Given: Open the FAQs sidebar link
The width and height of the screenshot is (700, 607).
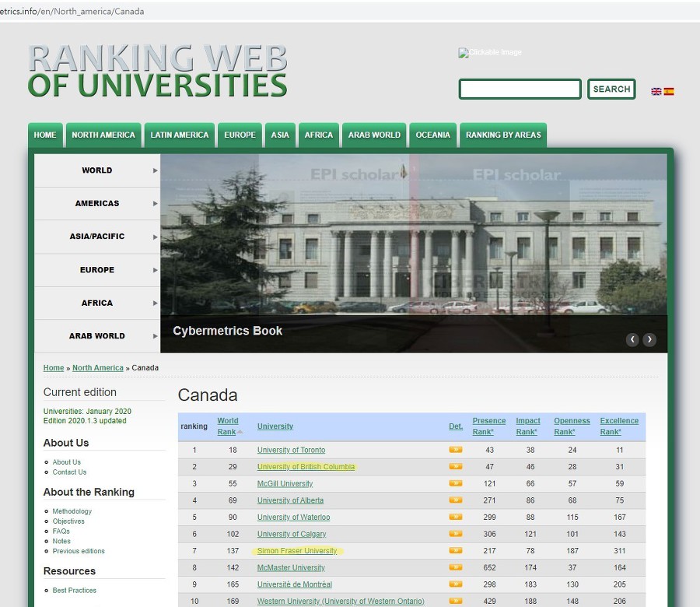Looking at the screenshot, I should pyautogui.click(x=61, y=531).
